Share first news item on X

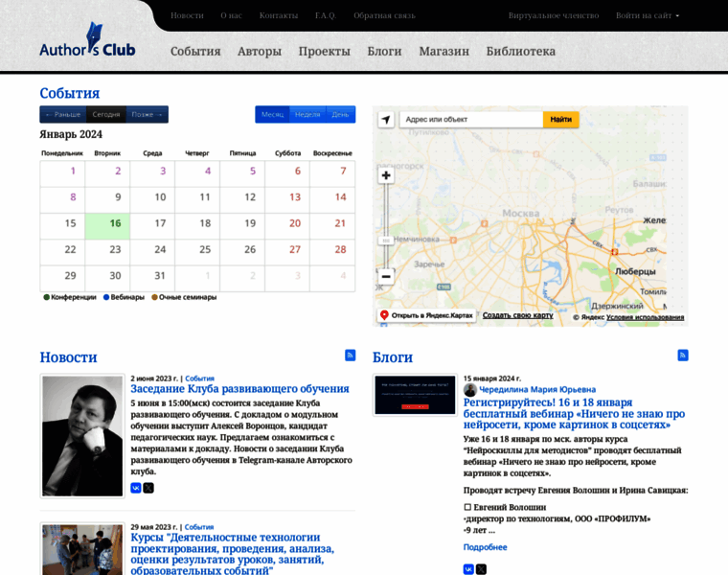point(148,488)
